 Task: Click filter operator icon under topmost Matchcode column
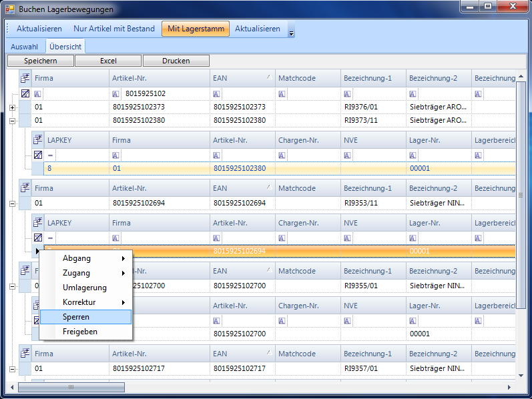click(x=282, y=94)
